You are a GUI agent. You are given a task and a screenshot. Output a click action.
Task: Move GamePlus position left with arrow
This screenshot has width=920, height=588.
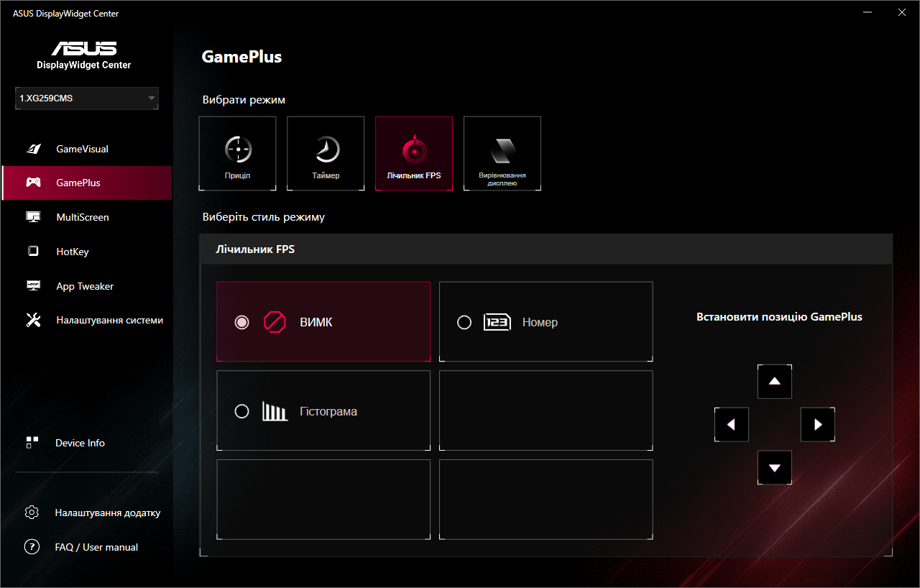[x=731, y=424]
